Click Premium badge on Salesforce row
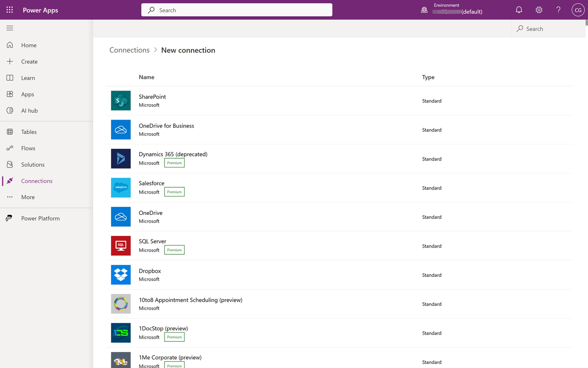Viewport: 588px width, 368px height. click(x=175, y=192)
